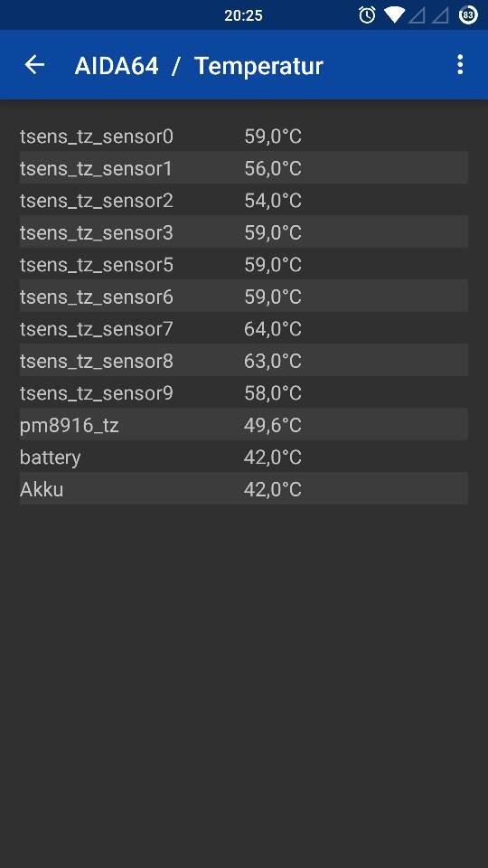488x868 pixels.
Task: Click the AIDA64 / Temperatur title
Action: click(x=199, y=66)
